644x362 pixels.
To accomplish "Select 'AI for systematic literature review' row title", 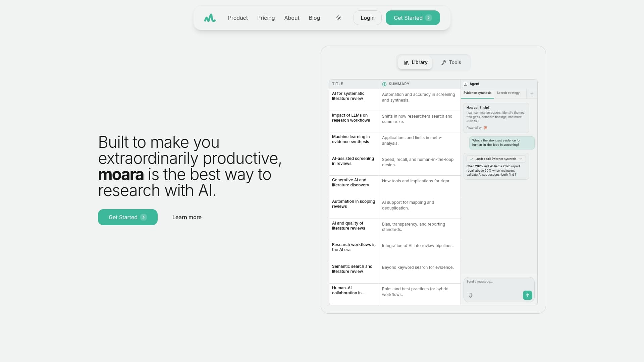I will tap(348, 96).
